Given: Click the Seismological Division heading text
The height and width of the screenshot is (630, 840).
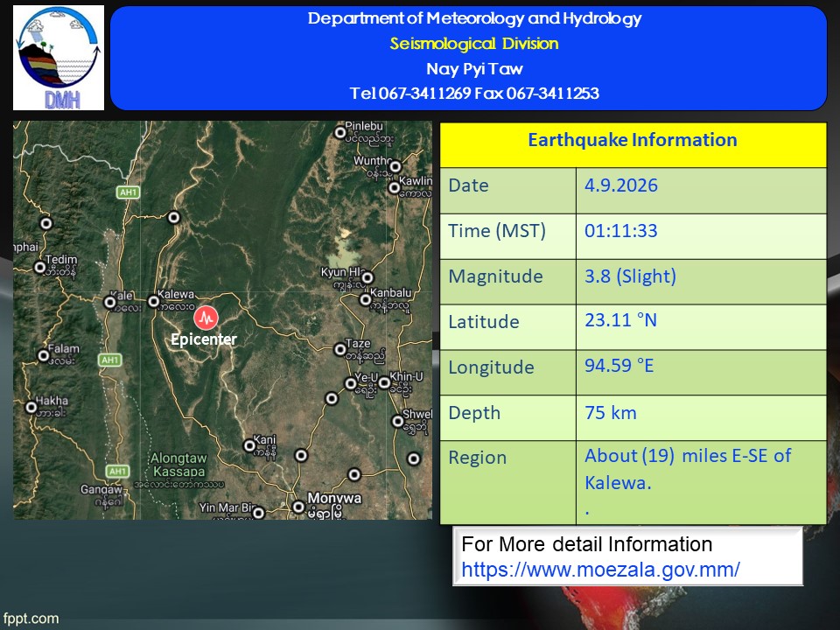Looking at the screenshot, I should click(x=474, y=44).
